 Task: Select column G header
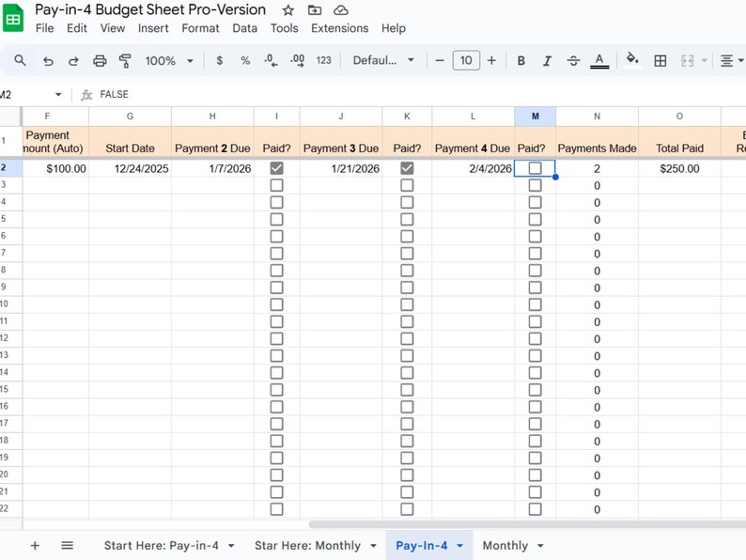[130, 117]
